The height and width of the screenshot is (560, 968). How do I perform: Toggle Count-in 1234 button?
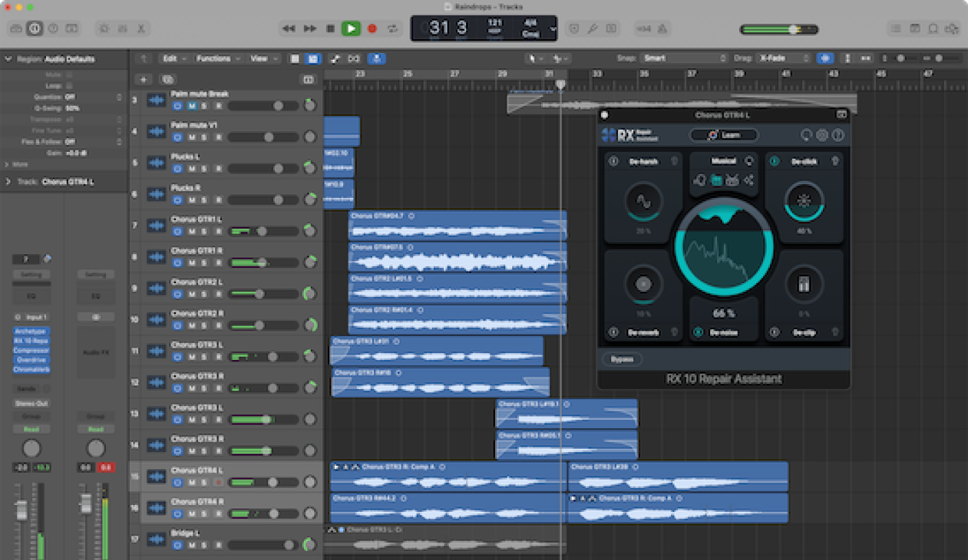tap(643, 29)
